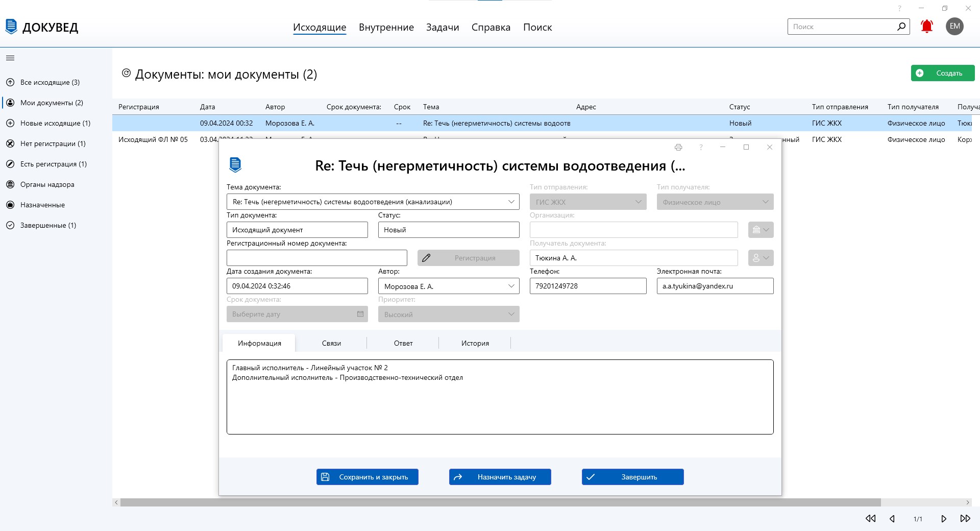Open Назначенные list
This screenshot has height=531, width=980.
tap(42, 205)
